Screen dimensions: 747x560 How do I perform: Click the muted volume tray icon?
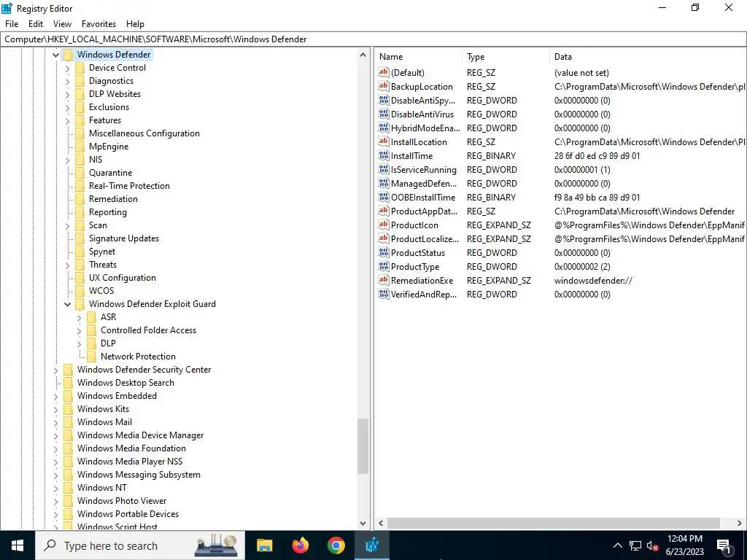point(652,545)
